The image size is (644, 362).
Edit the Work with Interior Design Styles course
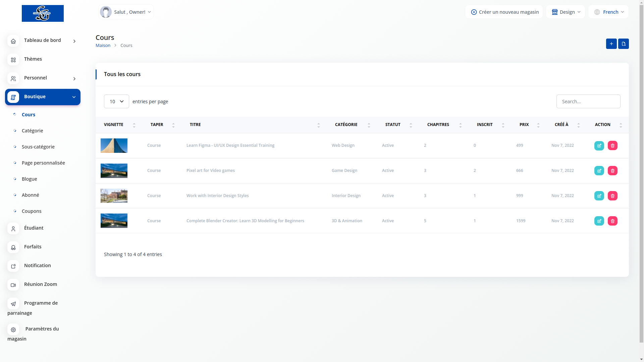[x=599, y=196]
